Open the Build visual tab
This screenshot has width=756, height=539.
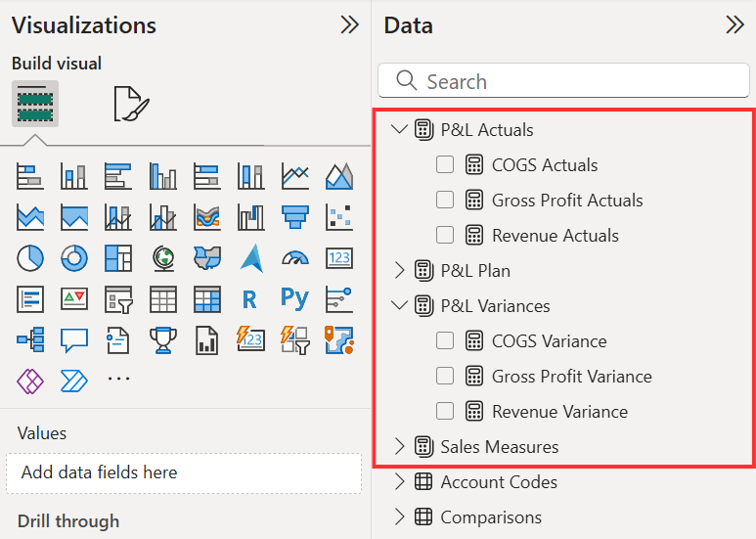pyautogui.click(x=35, y=104)
